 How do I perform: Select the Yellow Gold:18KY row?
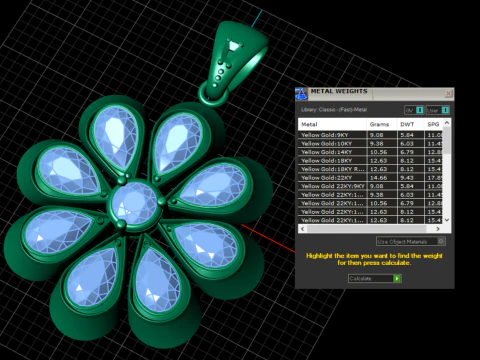point(371,161)
